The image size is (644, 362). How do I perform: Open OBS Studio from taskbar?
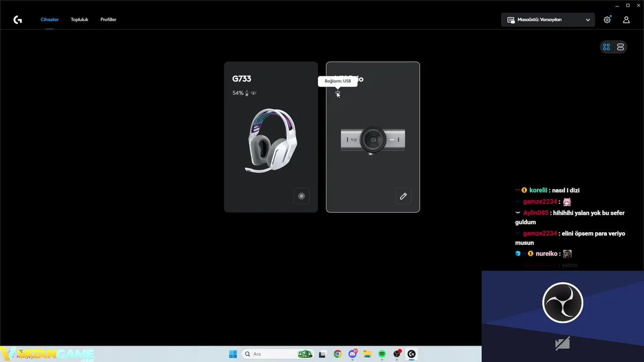(x=397, y=354)
